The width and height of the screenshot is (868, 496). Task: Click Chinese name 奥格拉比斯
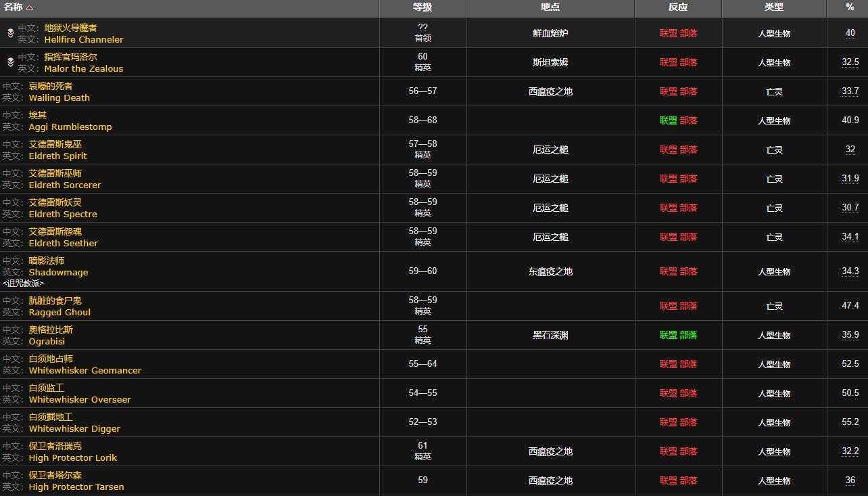(x=51, y=330)
